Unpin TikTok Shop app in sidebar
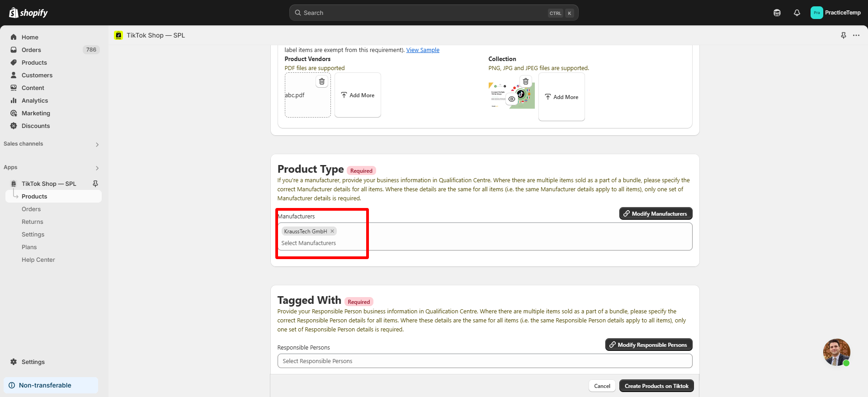 coord(95,184)
